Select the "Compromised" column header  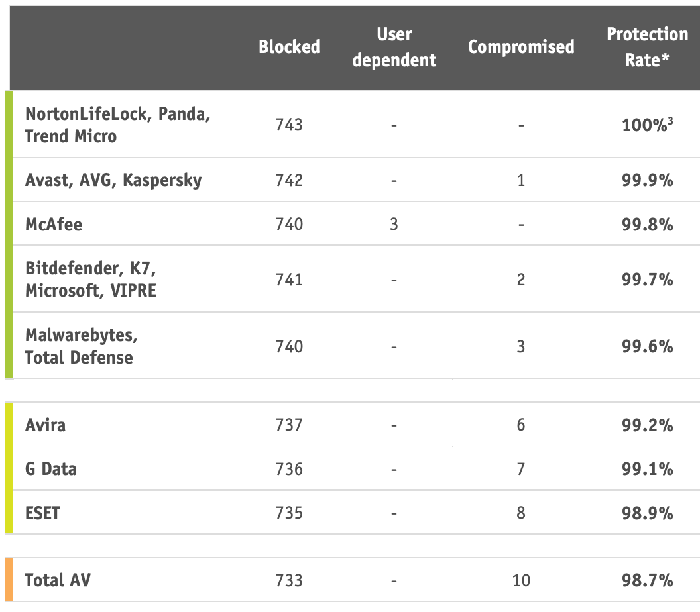coord(521,46)
